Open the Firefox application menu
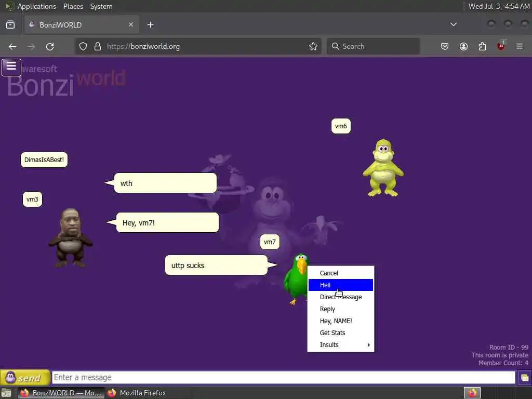Viewport: 532px width, 399px height. click(520, 46)
